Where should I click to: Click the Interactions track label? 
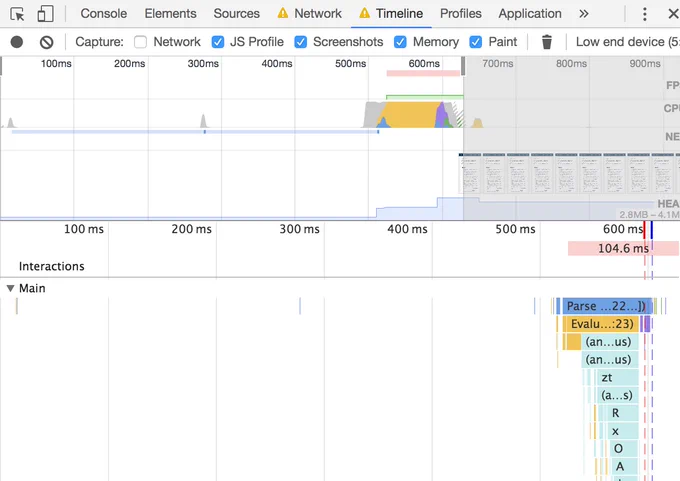coord(52,266)
